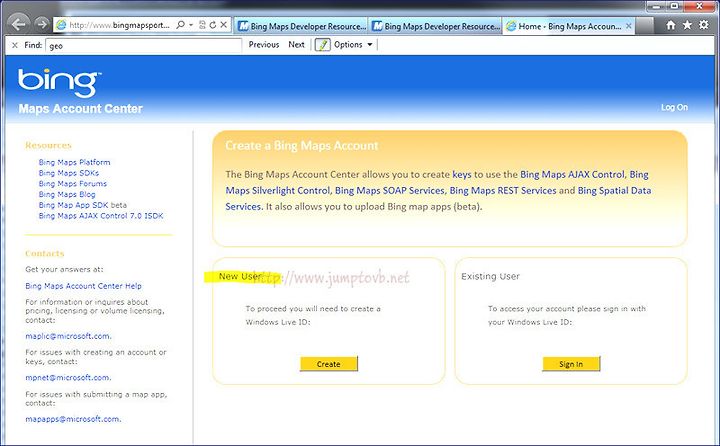The height and width of the screenshot is (446, 720).
Task: Click the mpnet@microsoft.com email link
Action: pos(68,377)
